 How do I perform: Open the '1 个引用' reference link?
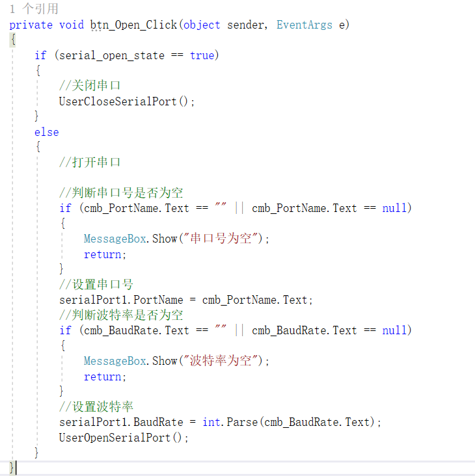(x=34, y=8)
